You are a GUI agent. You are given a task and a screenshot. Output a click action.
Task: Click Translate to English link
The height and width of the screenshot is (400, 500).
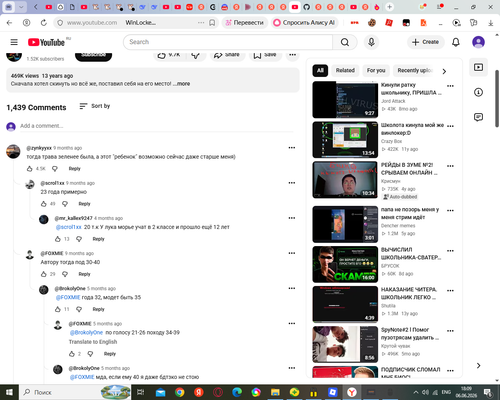93,342
